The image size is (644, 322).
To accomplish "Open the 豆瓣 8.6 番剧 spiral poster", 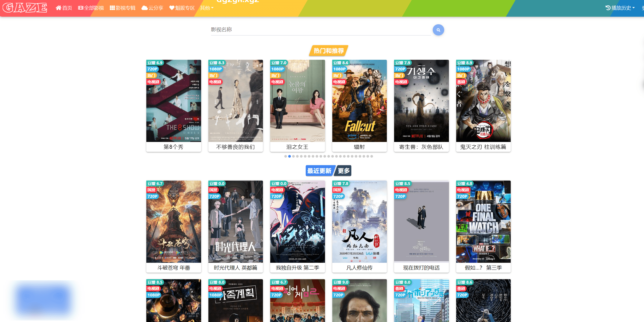I will [x=483, y=301].
